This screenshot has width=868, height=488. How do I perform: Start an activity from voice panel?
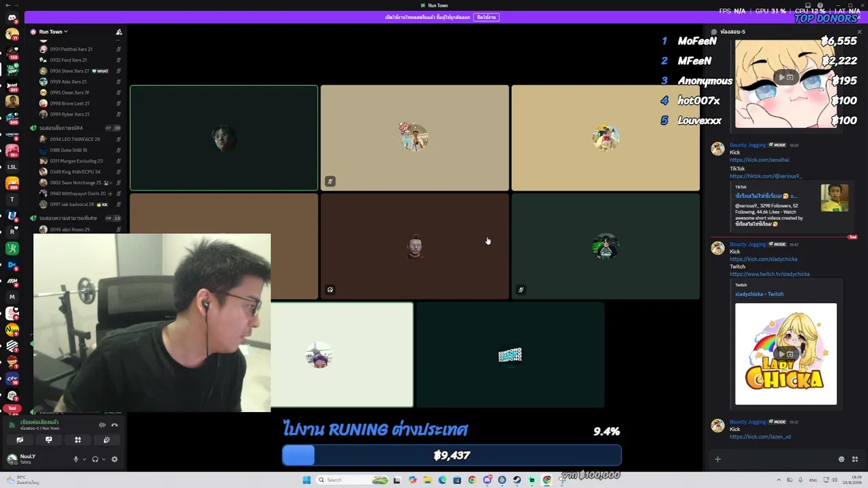[x=78, y=440]
